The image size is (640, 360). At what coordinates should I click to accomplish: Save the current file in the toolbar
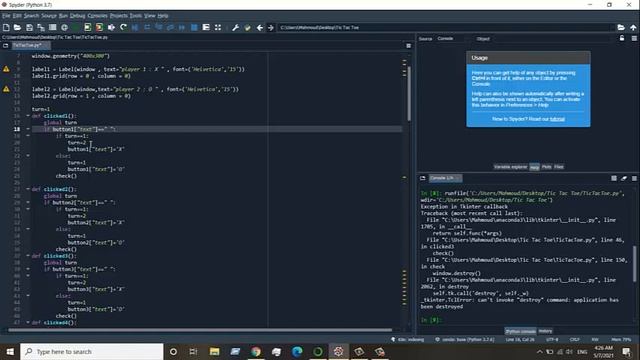click(29, 27)
